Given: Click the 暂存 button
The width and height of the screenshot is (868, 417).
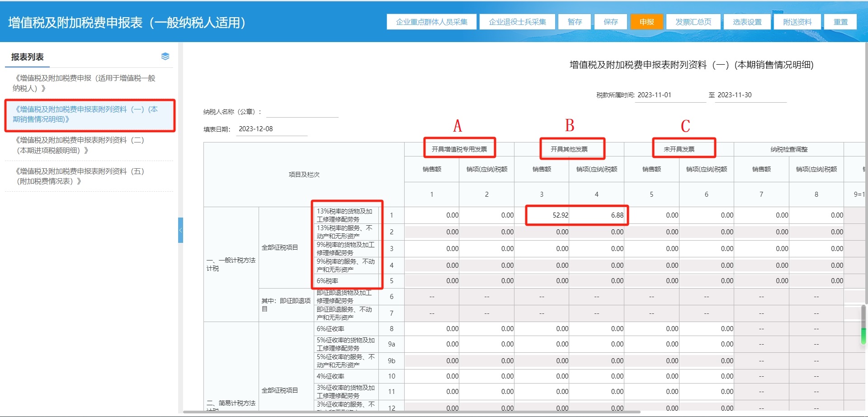Looking at the screenshot, I should (575, 22).
